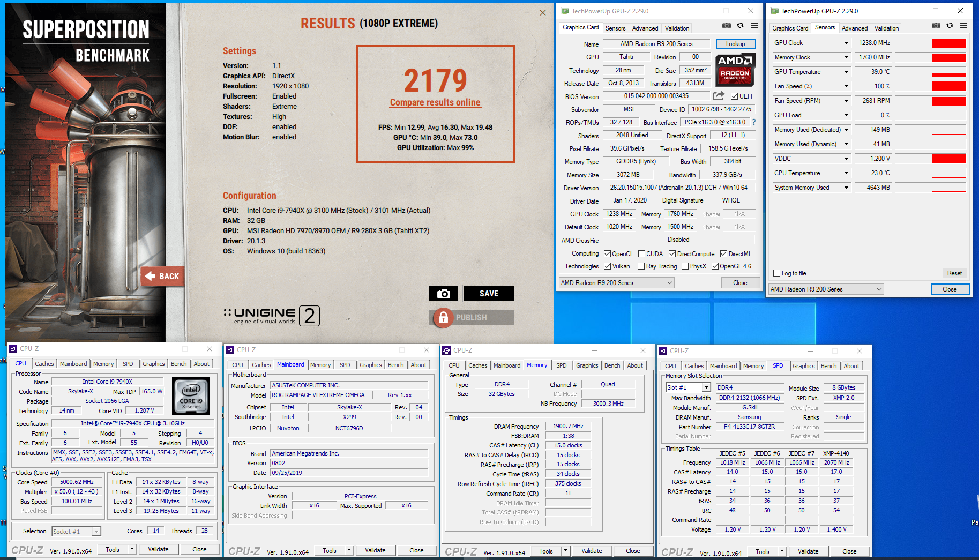Click CPU-Z icon in first CPU-Z title bar
979x560 pixels.
pyautogui.click(x=13, y=349)
